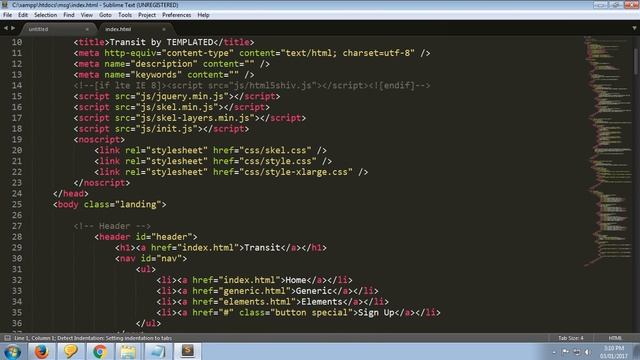Open the tab list dropdown arrow

634,28
